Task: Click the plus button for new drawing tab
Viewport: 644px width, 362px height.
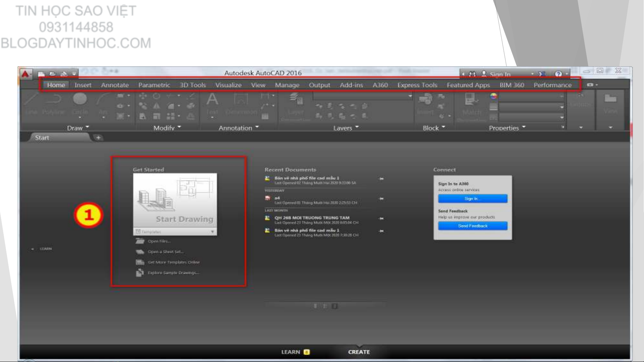Action: [98, 138]
